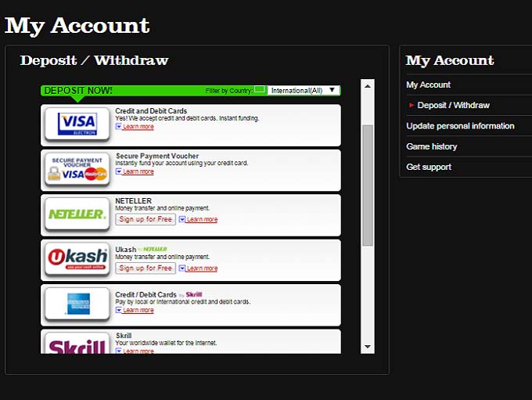Open Game history in sidebar
Viewport: 532px width, 400px height.
tap(431, 146)
